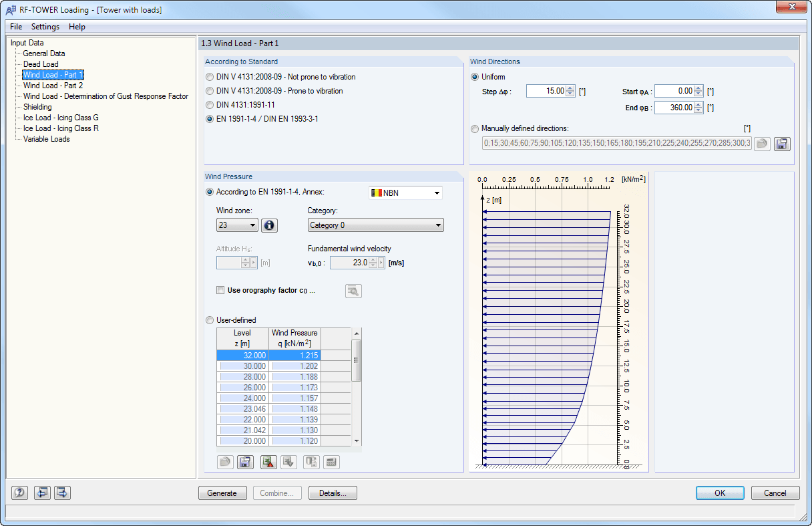Increase Step Δφ value
The image size is (812, 526).
tap(570, 88)
